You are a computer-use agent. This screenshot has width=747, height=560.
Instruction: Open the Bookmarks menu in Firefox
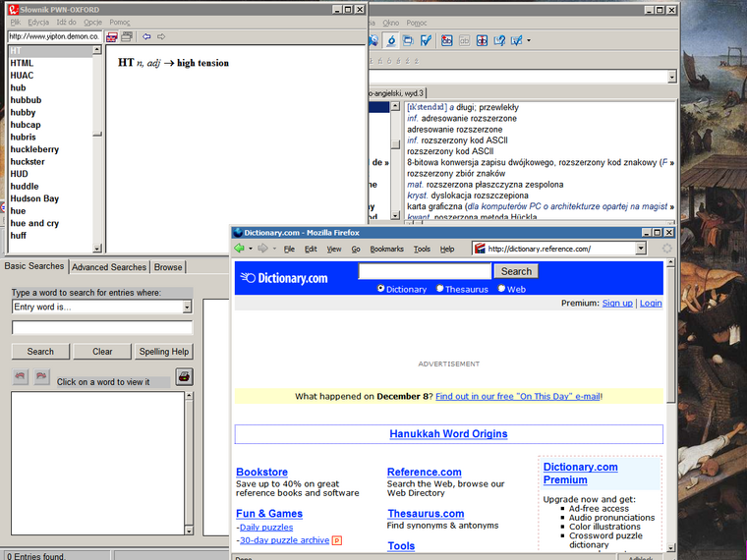pyautogui.click(x=387, y=249)
